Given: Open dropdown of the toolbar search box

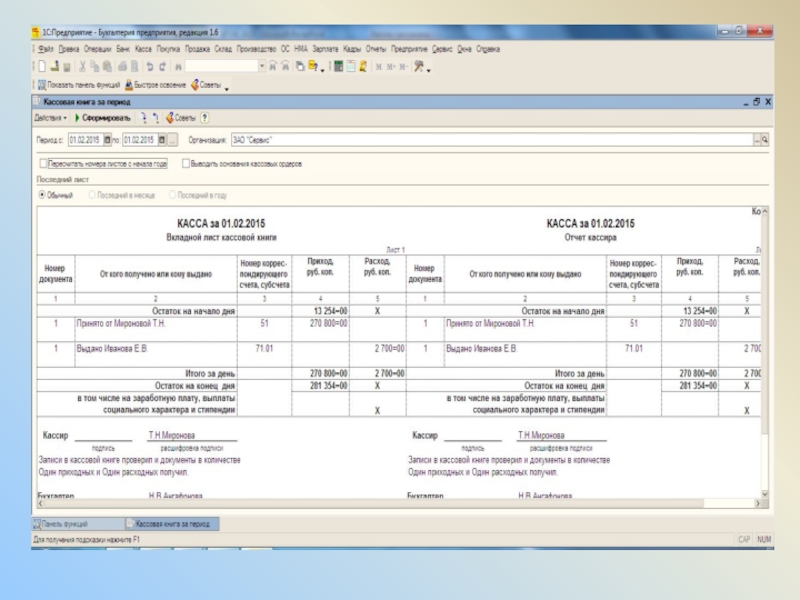Looking at the screenshot, I should pos(262,67).
